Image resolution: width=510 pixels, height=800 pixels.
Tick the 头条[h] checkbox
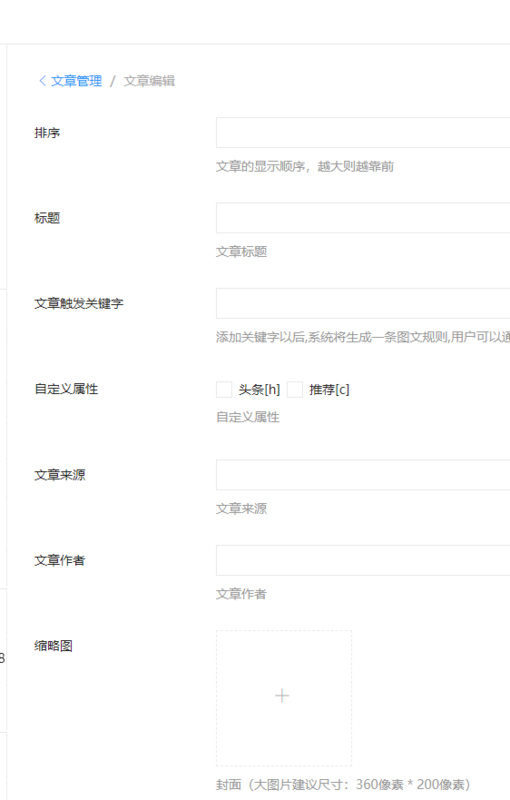(224, 389)
